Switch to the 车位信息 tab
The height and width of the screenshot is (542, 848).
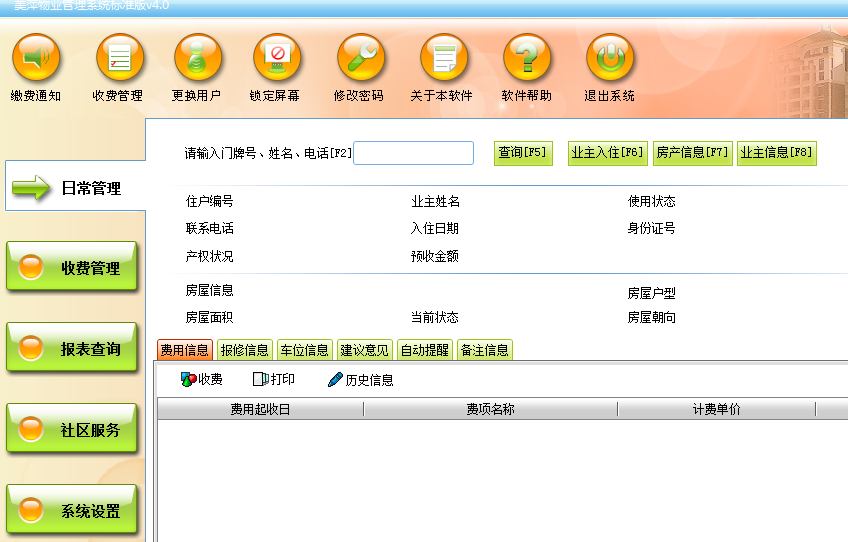tap(304, 350)
